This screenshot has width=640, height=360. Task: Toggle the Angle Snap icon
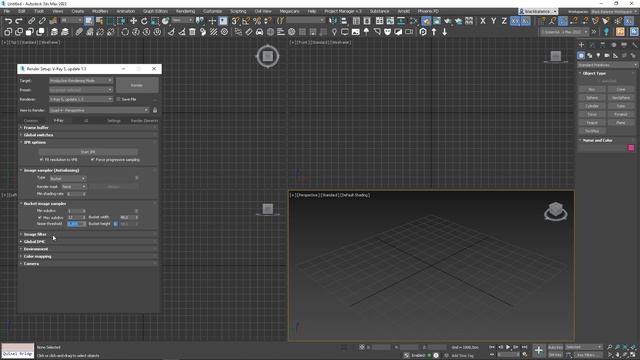pyautogui.click(x=246, y=20)
